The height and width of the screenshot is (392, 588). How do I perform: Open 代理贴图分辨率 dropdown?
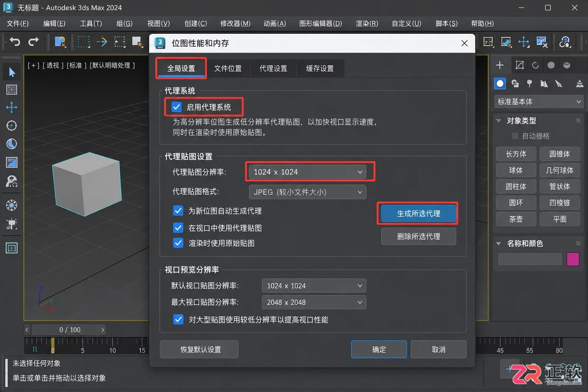[x=308, y=172]
